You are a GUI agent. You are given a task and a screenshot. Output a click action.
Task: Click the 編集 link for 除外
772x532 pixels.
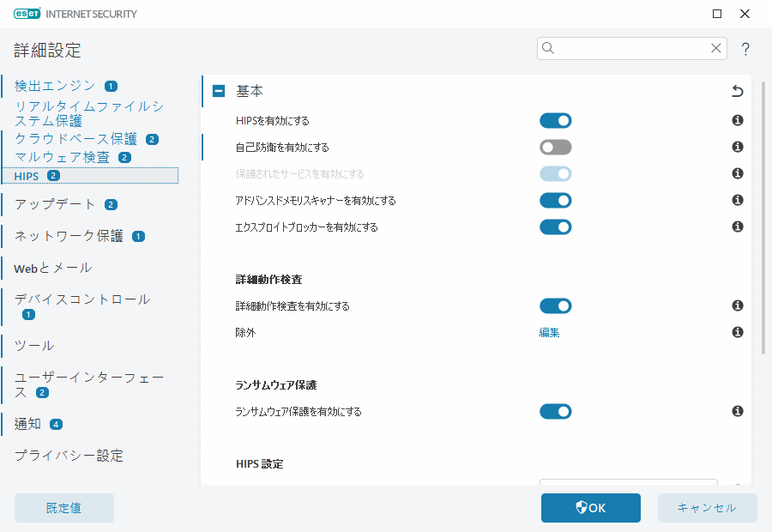tap(549, 332)
